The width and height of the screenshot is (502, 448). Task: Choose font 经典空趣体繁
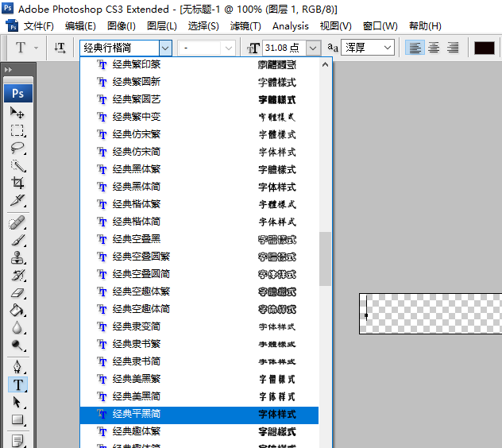point(199,292)
